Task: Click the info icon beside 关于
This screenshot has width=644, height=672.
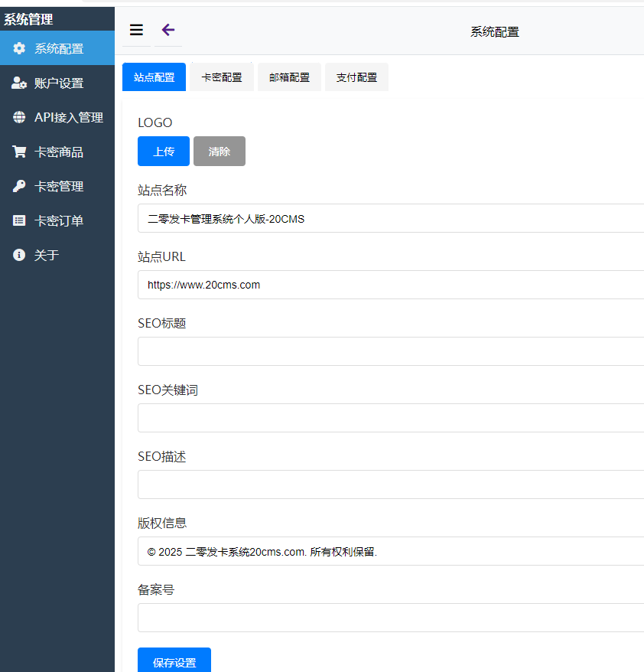Action: [x=19, y=255]
